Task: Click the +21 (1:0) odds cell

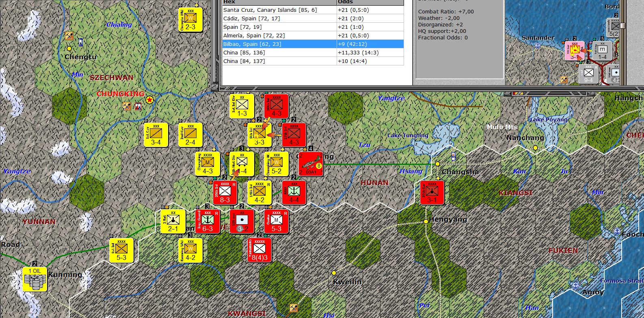Action: click(370, 27)
